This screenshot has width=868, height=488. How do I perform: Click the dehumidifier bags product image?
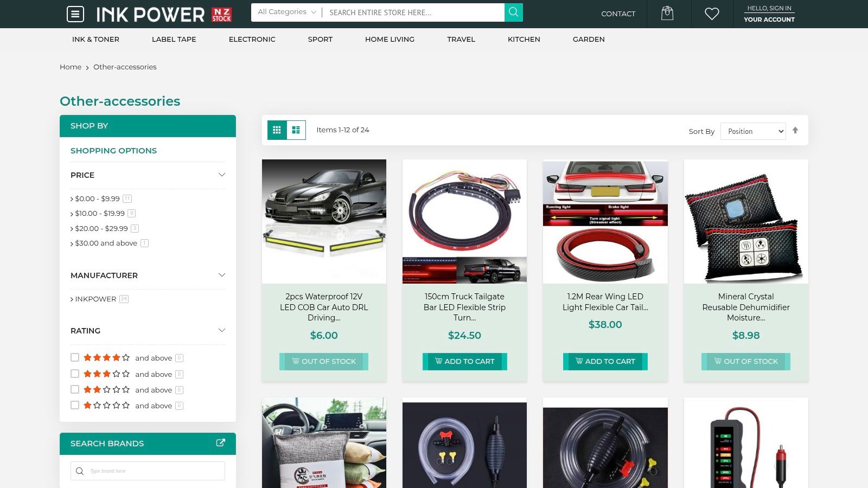[746, 221]
